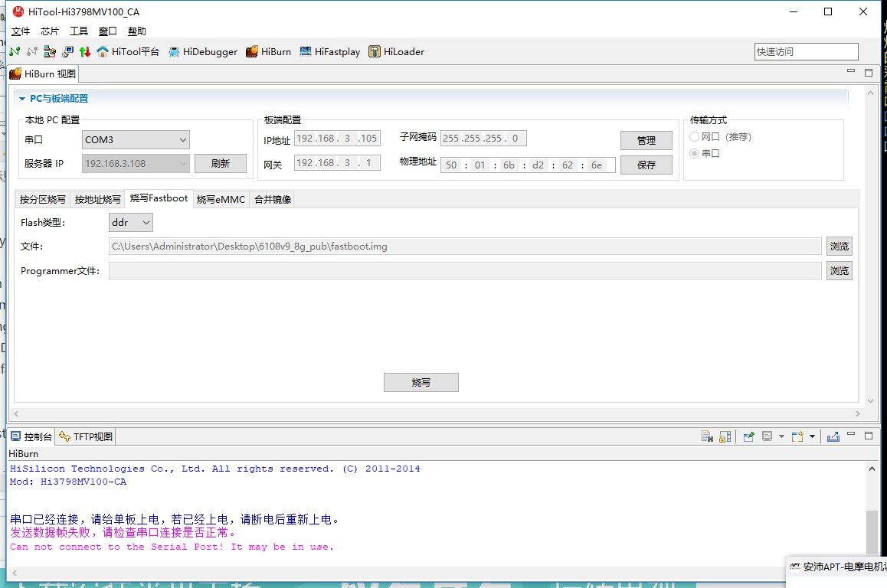The image size is (887, 588).
Task: Click the console scroll-up arrow
Action: 872,469
